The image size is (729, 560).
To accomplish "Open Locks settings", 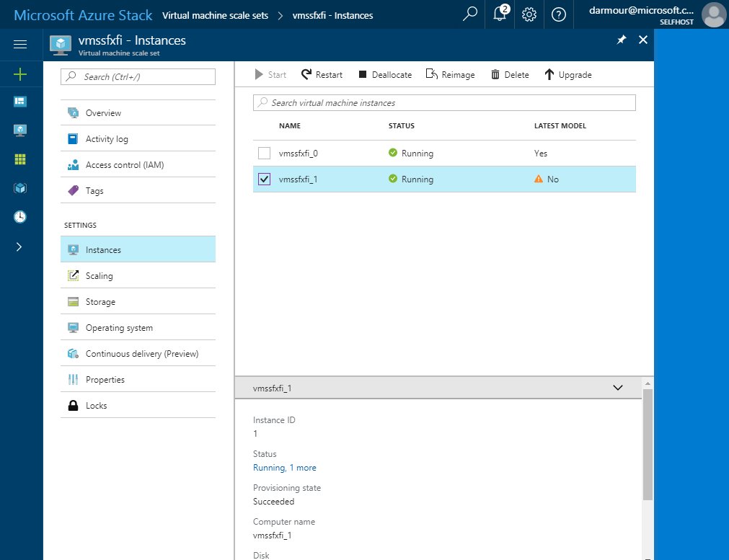I will [x=138, y=406].
